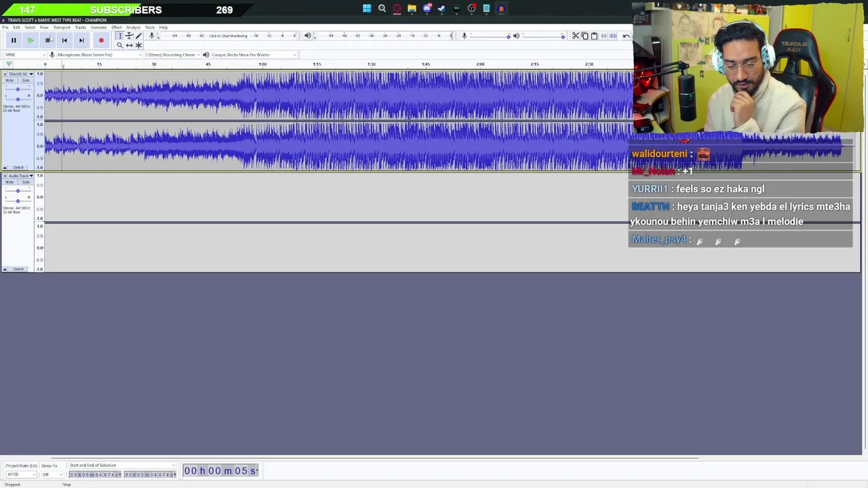Paste with the clipboard icon

pos(594,36)
